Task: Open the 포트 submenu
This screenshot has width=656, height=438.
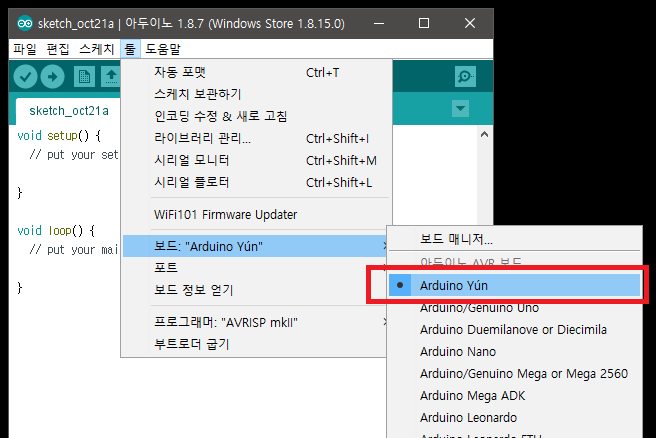Action: pos(255,268)
